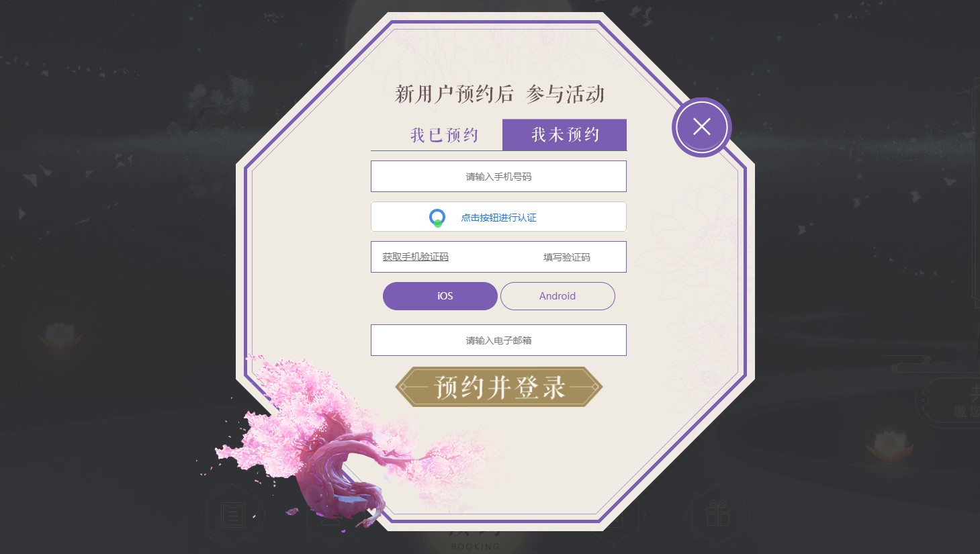Focus the 请输入电子邮箱 email field
The height and width of the screenshot is (554, 980).
tap(498, 340)
